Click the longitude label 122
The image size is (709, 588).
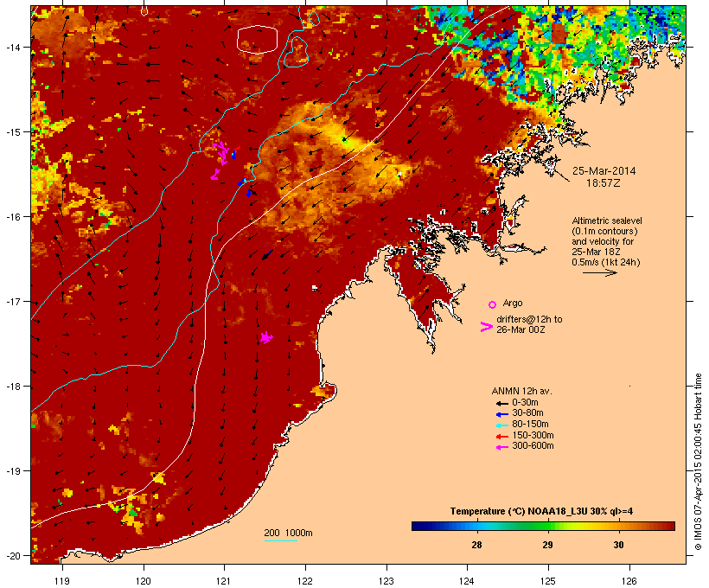[305, 581]
